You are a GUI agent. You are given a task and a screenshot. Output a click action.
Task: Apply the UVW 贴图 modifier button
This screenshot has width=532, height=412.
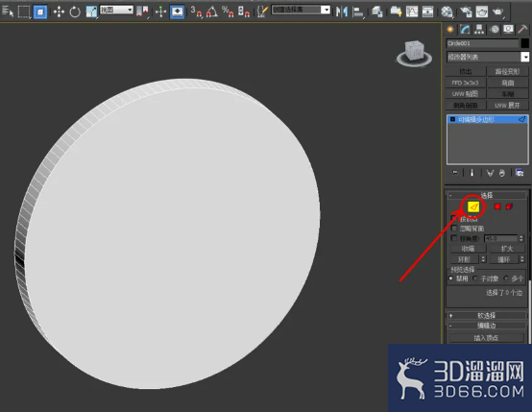(465, 94)
